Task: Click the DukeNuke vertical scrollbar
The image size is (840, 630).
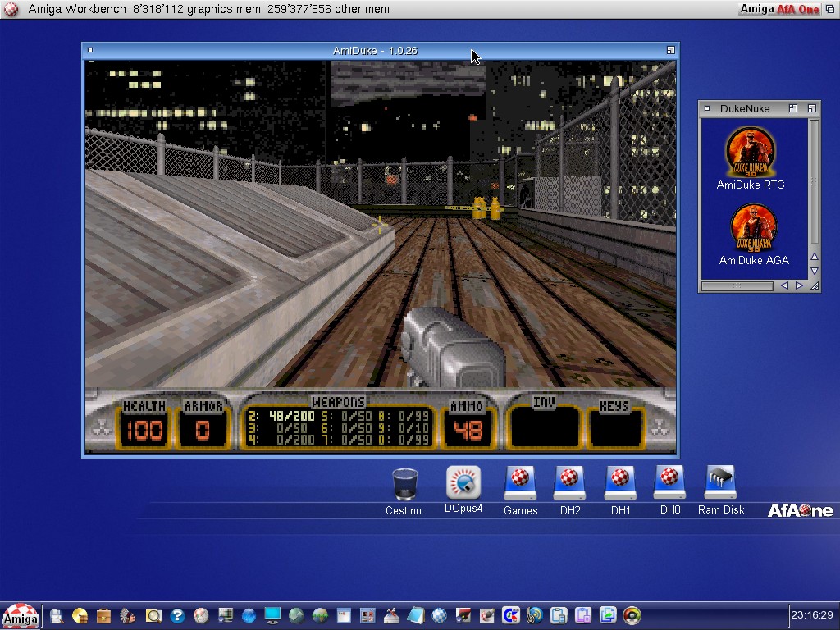Action: coord(814,180)
